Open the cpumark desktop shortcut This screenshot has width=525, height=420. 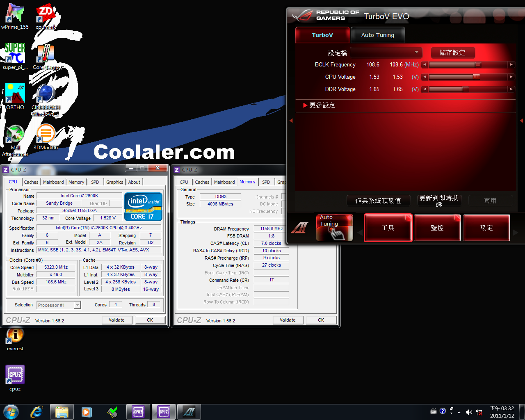pyautogui.click(x=46, y=16)
